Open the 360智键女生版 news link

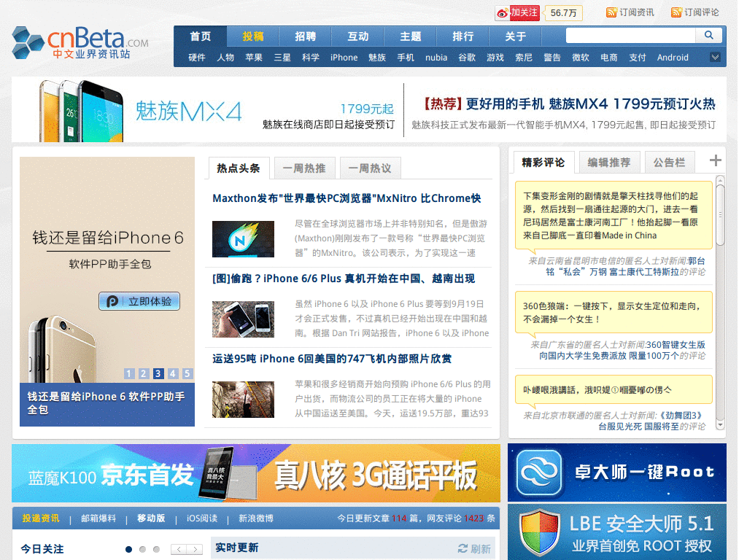click(x=622, y=350)
